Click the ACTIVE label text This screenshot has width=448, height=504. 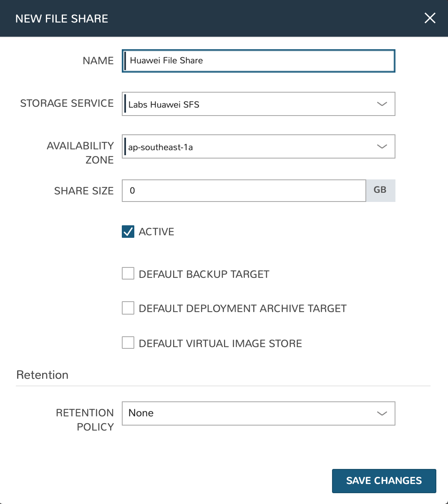point(156,232)
